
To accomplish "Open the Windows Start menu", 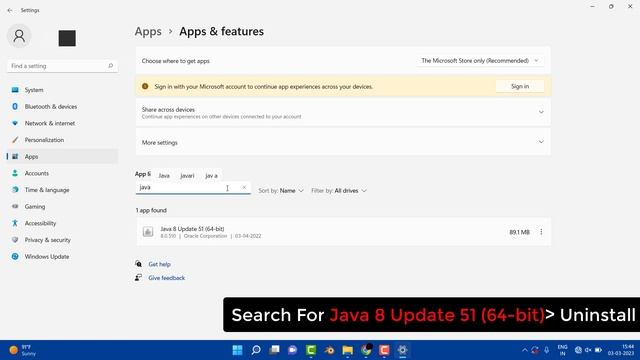I will point(237,350).
